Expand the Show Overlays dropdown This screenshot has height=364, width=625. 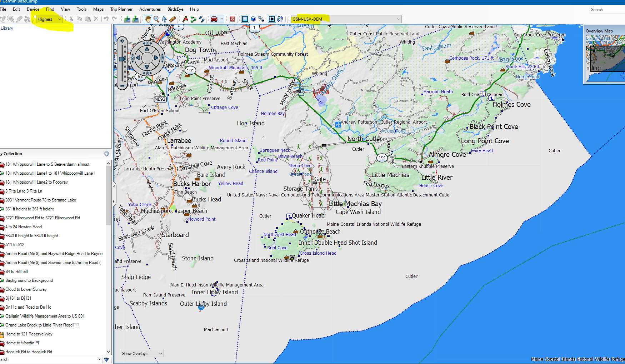tap(142, 354)
